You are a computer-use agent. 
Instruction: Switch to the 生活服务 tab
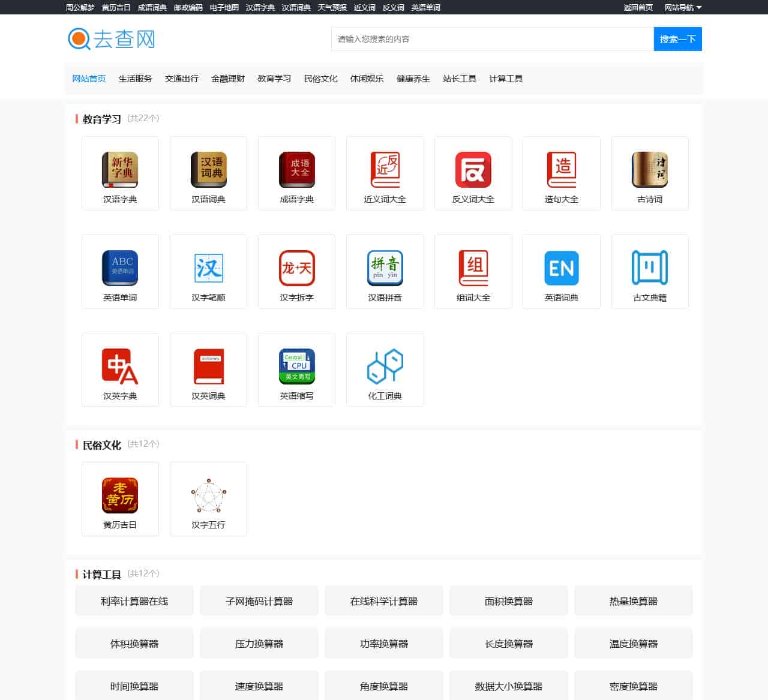[x=135, y=78]
